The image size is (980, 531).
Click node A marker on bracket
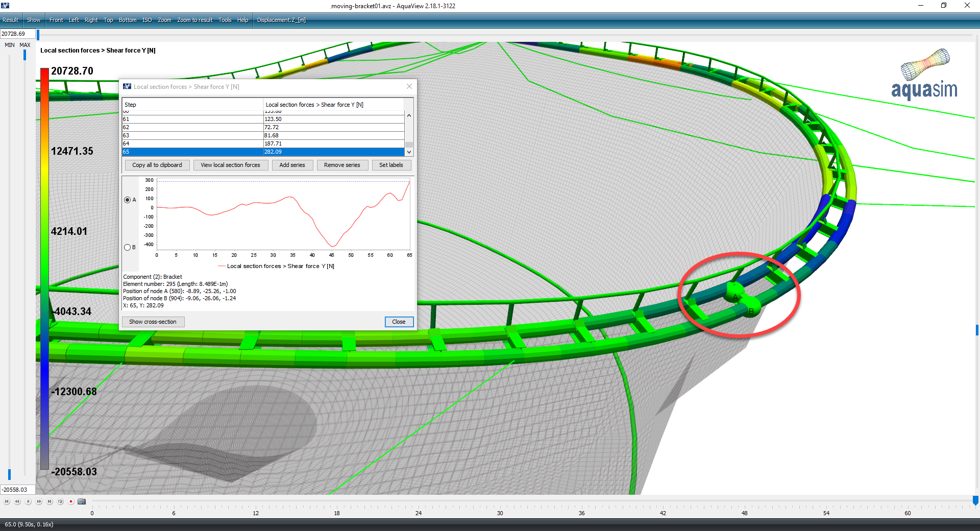[x=734, y=293]
